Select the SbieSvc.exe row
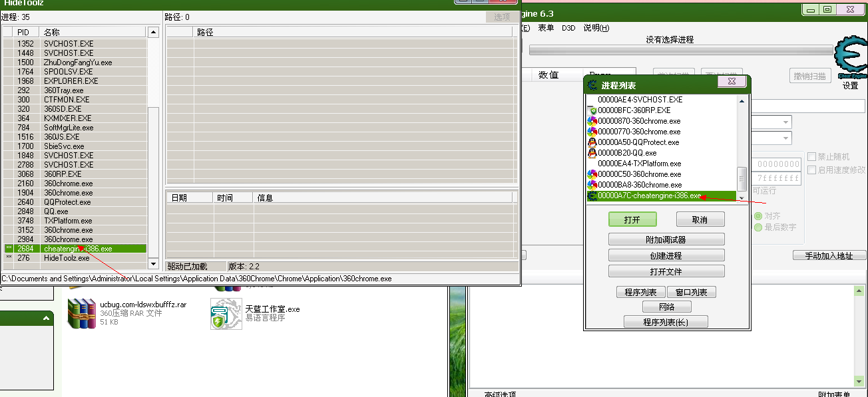The height and width of the screenshot is (397, 868). tap(75, 146)
